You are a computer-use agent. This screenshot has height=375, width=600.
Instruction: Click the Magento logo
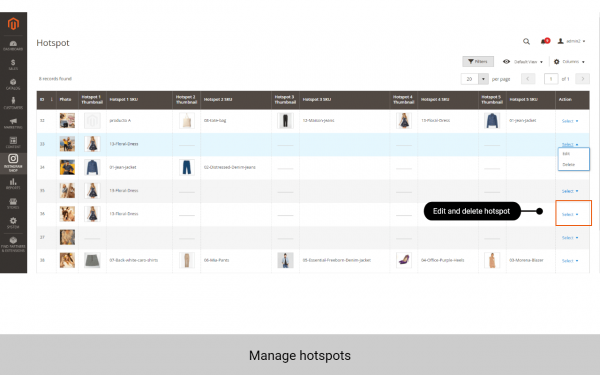click(13, 24)
